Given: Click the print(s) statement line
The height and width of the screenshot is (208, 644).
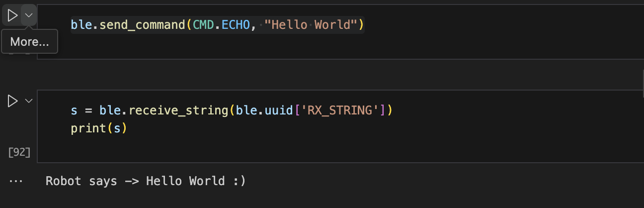Looking at the screenshot, I should pyautogui.click(x=99, y=128).
